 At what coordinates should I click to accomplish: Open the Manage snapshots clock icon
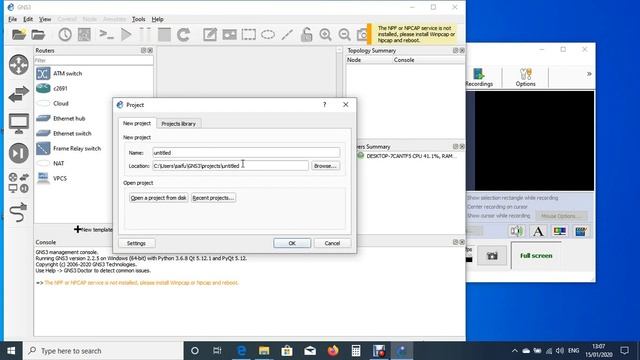64,34
